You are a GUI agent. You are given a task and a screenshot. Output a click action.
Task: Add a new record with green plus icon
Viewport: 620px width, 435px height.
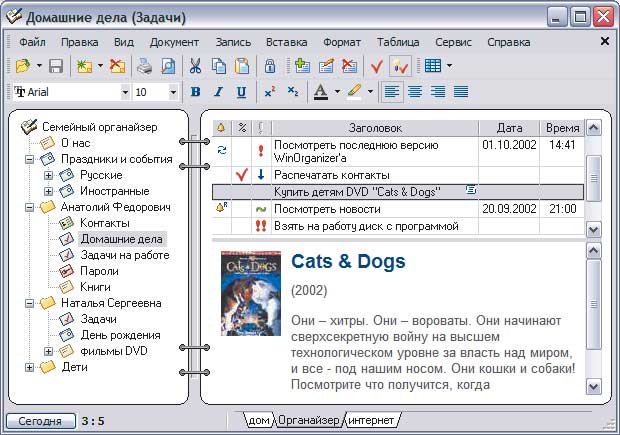(302, 66)
